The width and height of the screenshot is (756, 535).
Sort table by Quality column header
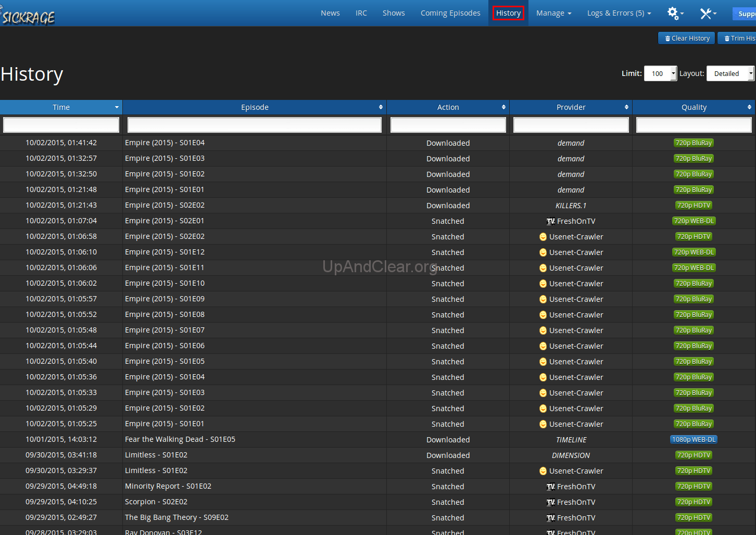tap(694, 107)
